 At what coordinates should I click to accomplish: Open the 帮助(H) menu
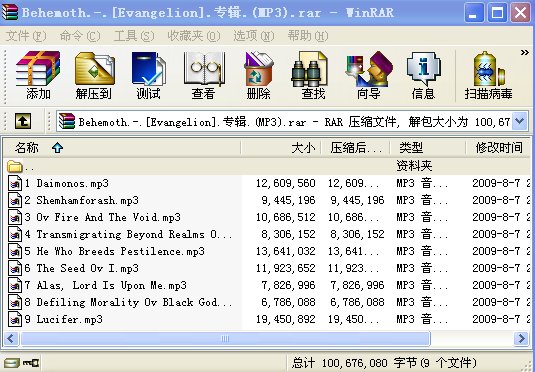coord(308,36)
